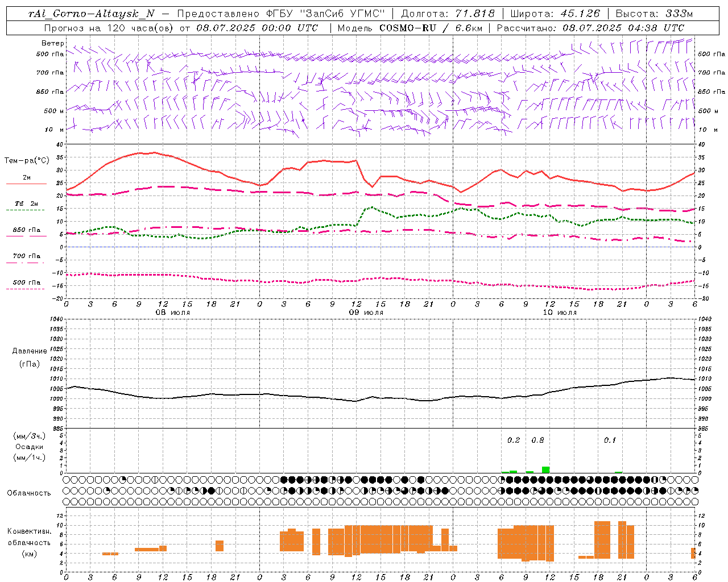Click the Рассчитано: 08.07.2025 04:38 UTC text
This screenshot has width=728, height=582.
590,28
